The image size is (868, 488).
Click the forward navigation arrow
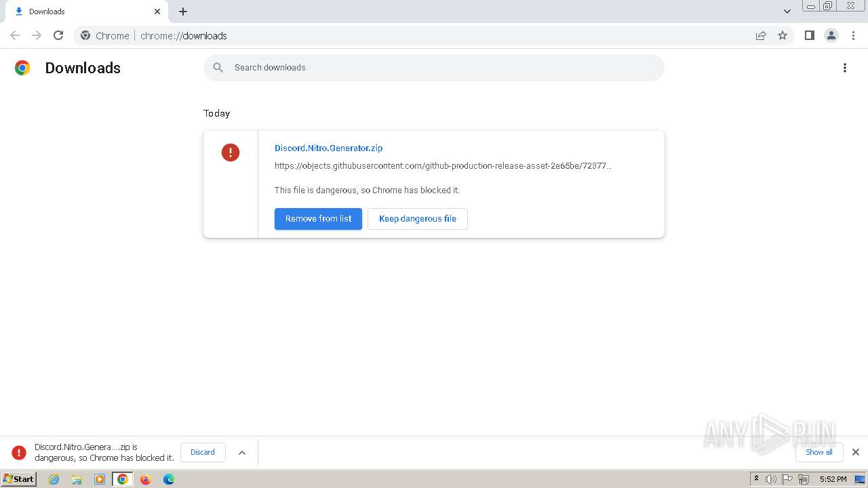click(37, 35)
